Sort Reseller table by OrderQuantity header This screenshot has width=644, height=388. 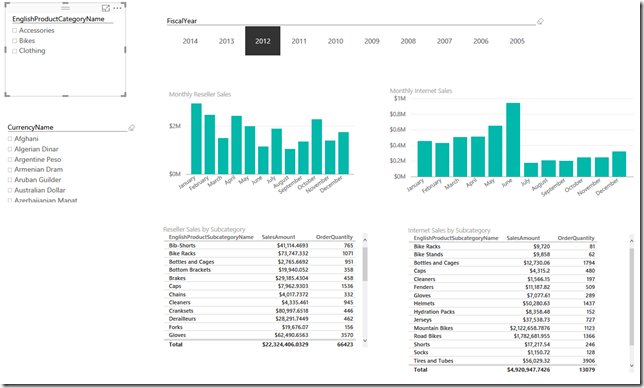334,237
